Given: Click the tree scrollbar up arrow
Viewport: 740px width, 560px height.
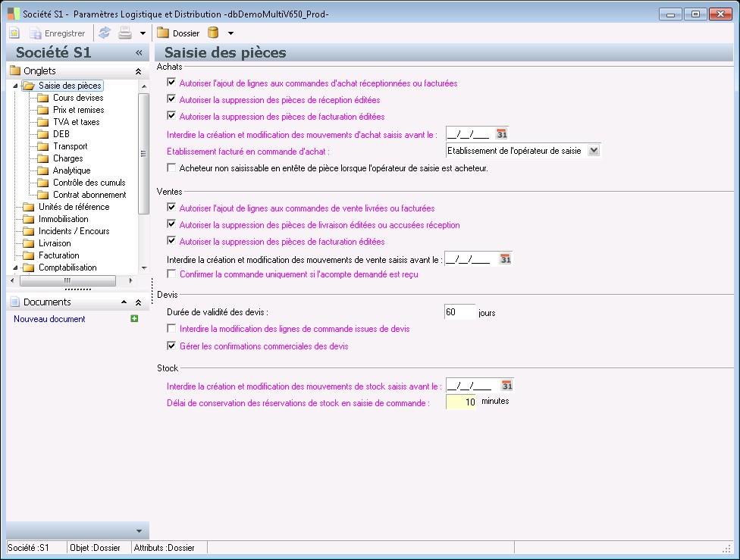Looking at the screenshot, I should pos(144,87).
